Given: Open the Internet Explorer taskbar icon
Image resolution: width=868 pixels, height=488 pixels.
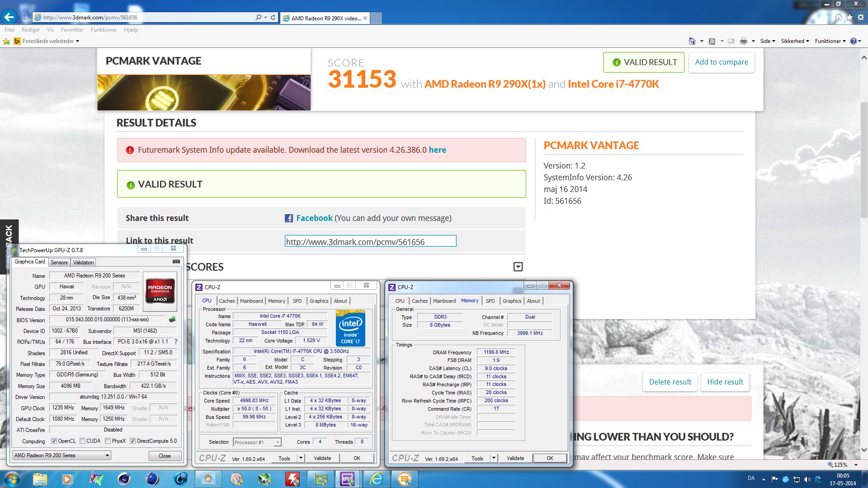Looking at the screenshot, I should (x=376, y=479).
